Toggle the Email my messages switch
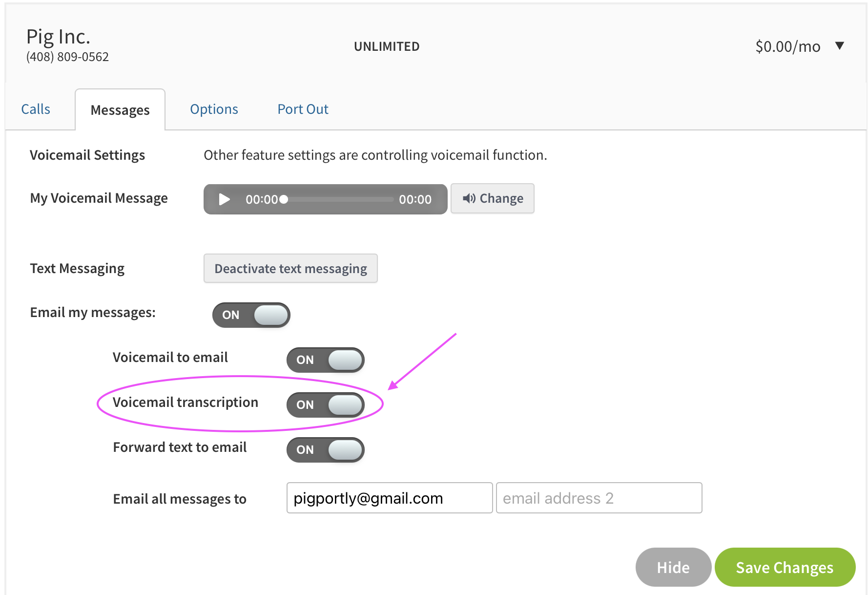Screen dimensions: 868x595 click(x=251, y=315)
